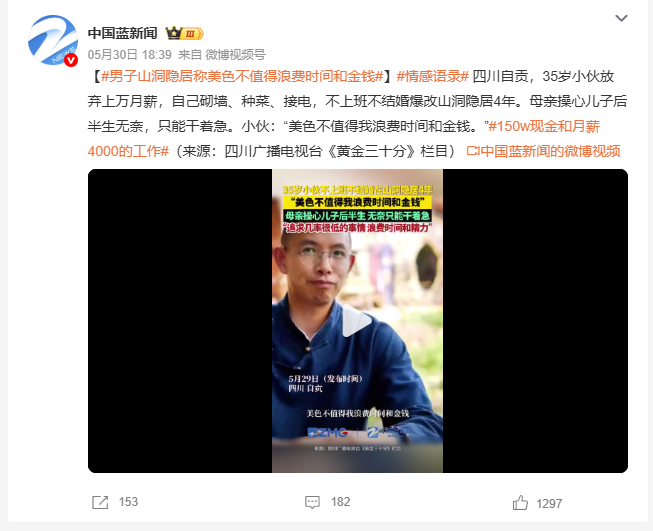Open the 中国蓝新闻 account name link
Image resolution: width=653 pixels, height=531 pixels.
coord(122,33)
